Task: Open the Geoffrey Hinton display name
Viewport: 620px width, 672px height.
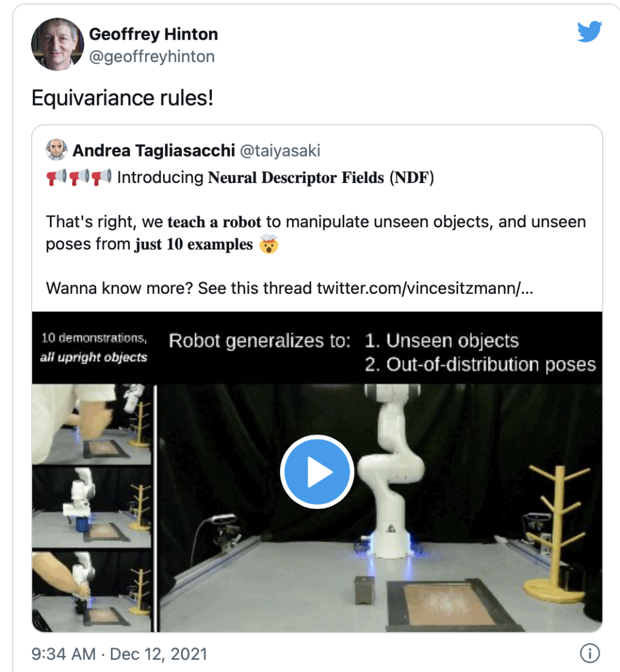Action: click(x=153, y=34)
